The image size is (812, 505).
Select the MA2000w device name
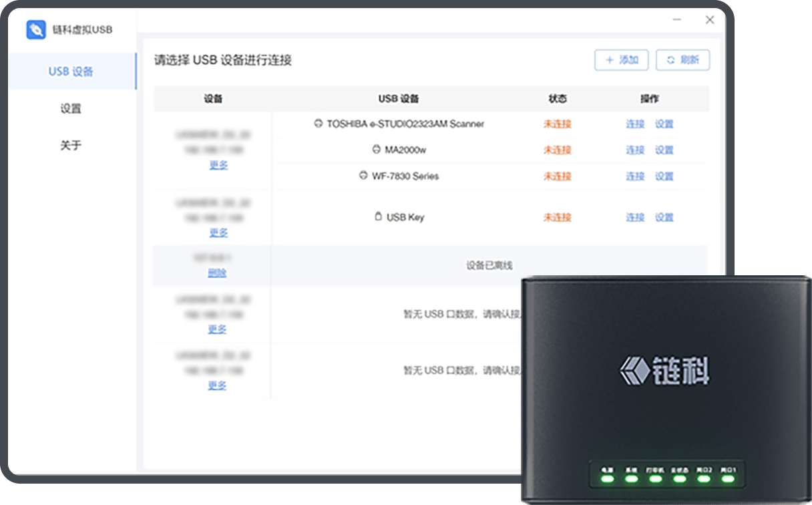(405, 150)
